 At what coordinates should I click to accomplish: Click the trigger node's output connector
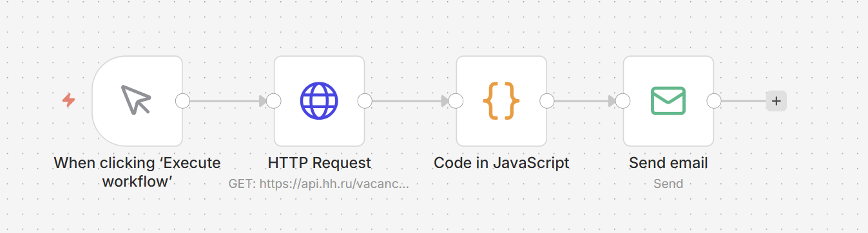pos(183,101)
